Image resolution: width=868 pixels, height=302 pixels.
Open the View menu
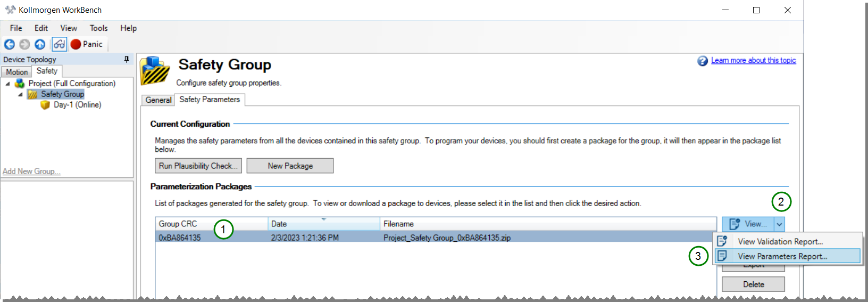coord(69,28)
